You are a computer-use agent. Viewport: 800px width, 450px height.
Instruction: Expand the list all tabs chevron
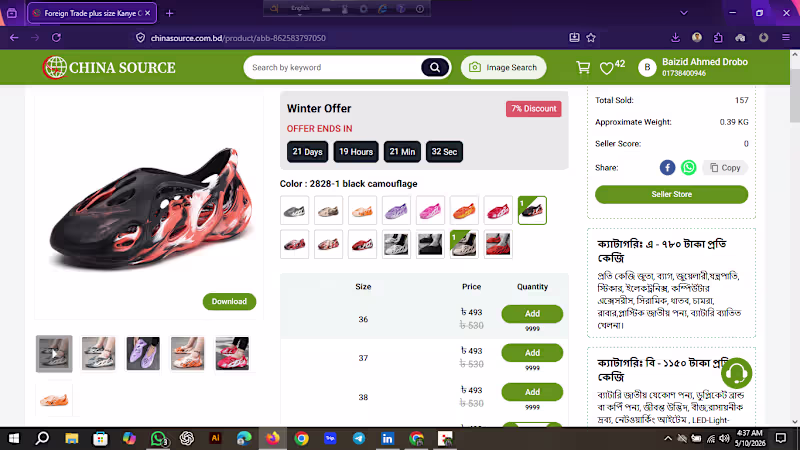[x=684, y=13]
